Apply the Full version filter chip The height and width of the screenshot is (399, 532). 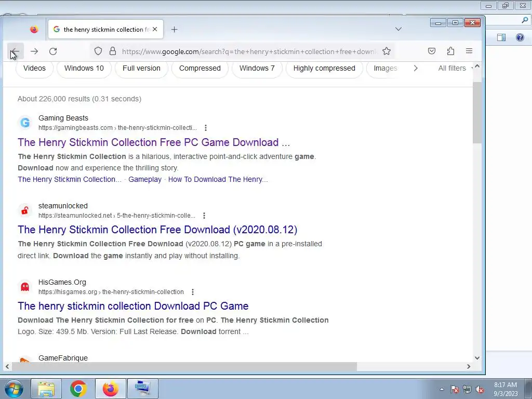(141, 68)
